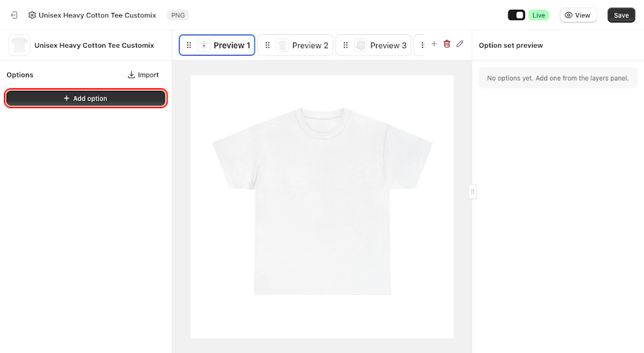This screenshot has width=644, height=353.
Task: Delete preview using red trash icon
Action: tap(448, 44)
